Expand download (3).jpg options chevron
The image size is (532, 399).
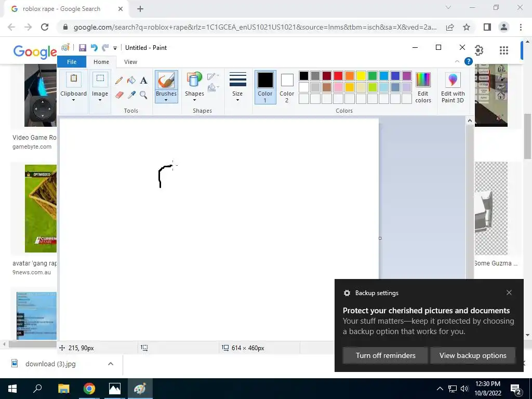(x=110, y=364)
